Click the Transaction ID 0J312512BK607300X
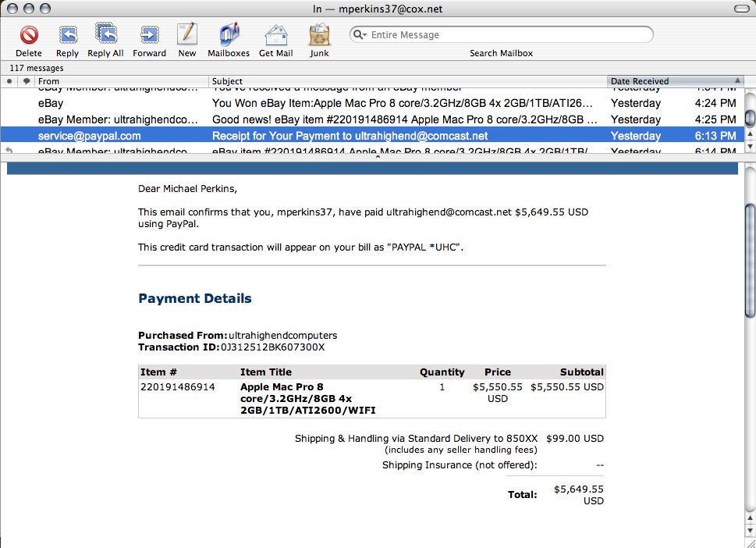 click(272, 347)
